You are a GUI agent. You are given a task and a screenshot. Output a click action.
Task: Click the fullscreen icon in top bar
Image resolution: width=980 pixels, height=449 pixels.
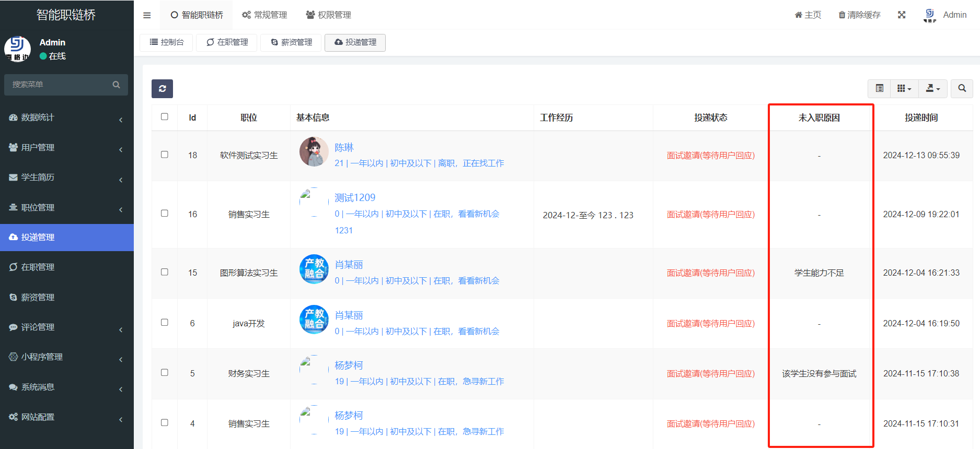(x=902, y=15)
